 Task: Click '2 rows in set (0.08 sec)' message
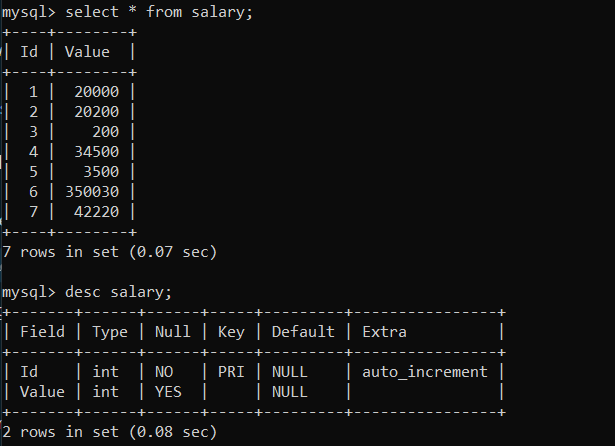[109, 432]
